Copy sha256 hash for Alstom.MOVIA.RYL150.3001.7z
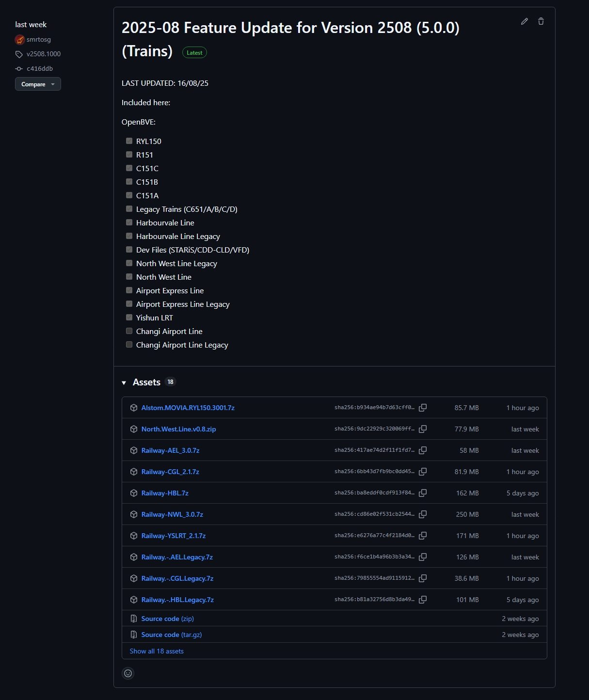The width and height of the screenshot is (589, 700). [423, 408]
